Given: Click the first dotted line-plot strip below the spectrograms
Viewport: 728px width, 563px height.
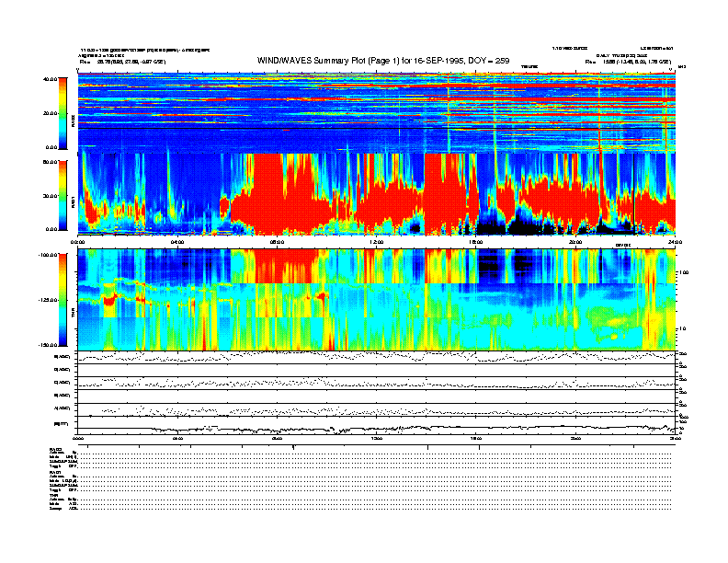Looking at the screenshot, I should tap(377, 357).
